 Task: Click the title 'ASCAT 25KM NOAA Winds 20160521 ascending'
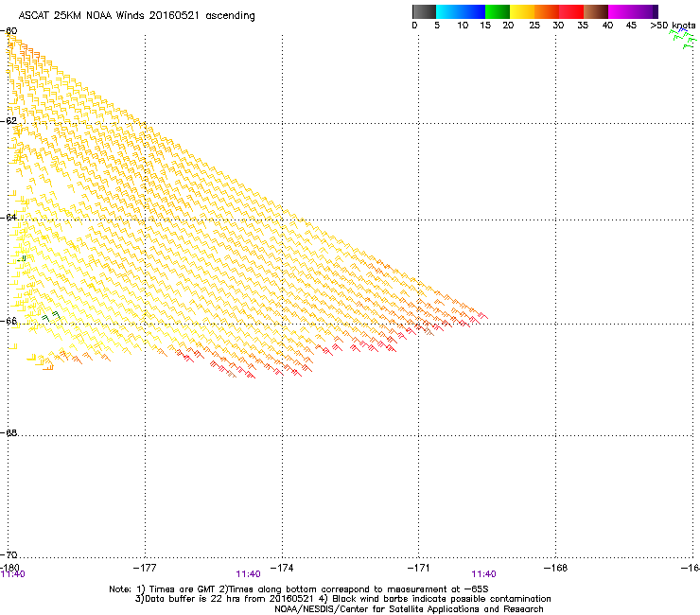tap(136, 16)
